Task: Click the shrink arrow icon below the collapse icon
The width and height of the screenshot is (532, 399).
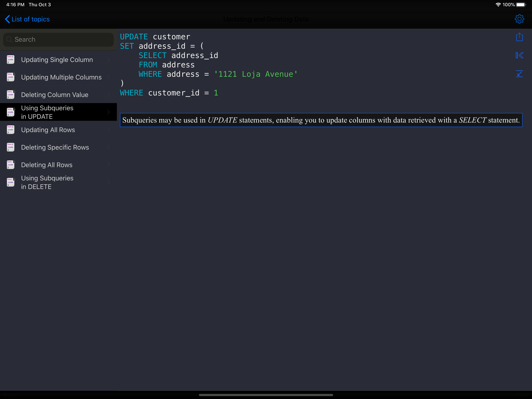Action: 519,74
